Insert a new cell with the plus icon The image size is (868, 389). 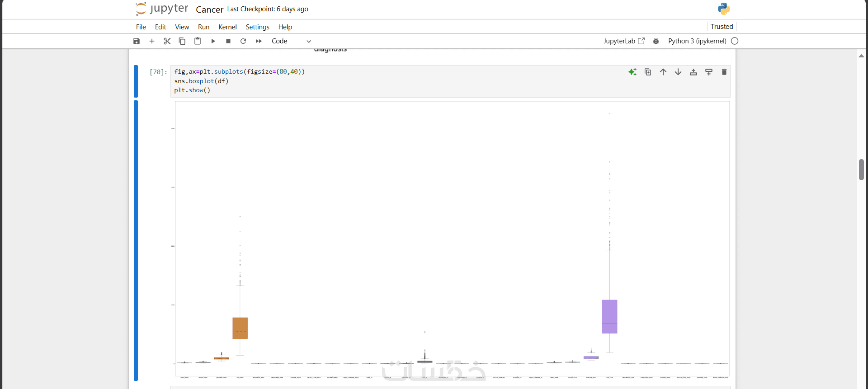pos(152,41)
